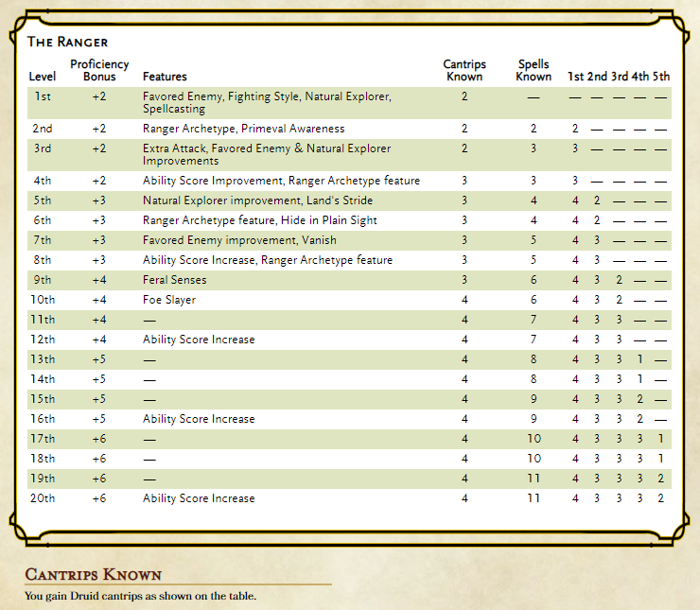Click the "13th" level row label
The image size is (700, 610).
[x=44, y=359]
